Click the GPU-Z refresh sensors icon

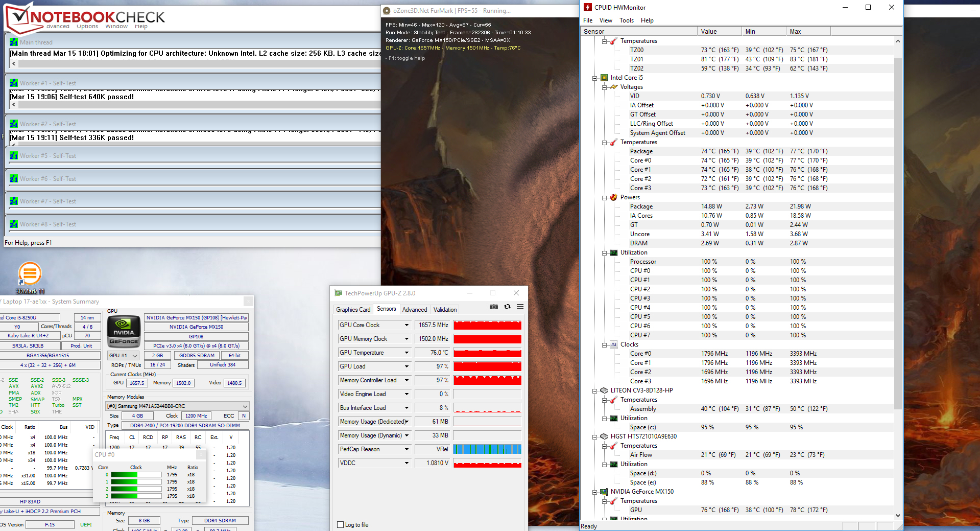point(507,307)
